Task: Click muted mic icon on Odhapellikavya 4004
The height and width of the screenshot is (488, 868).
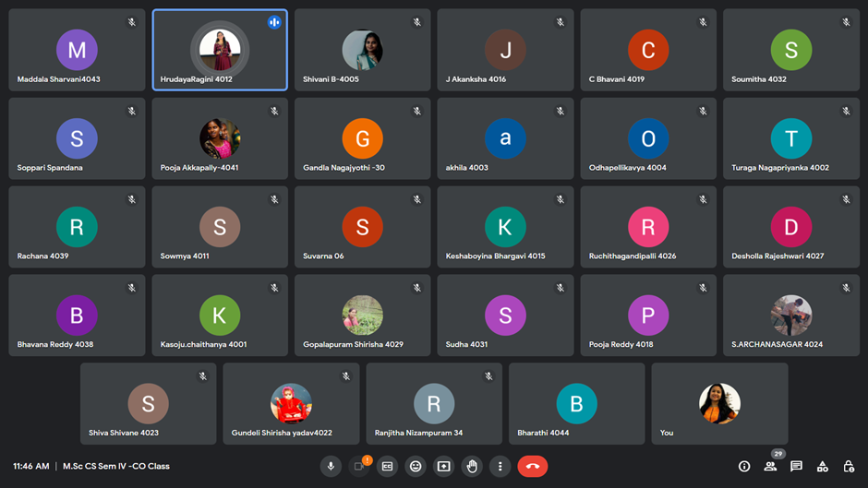Action: point(703,111)
